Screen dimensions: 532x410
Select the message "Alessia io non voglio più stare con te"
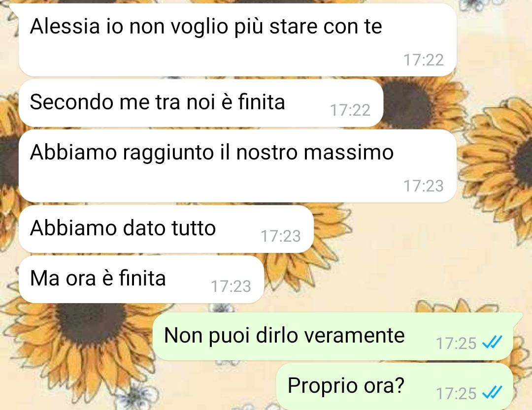237,40
